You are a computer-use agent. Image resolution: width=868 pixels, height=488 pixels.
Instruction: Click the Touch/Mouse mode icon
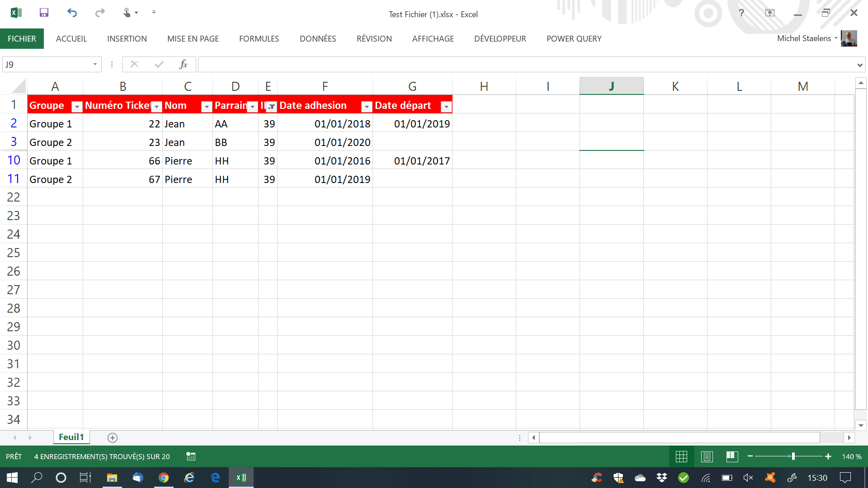(x=127, y=13)
